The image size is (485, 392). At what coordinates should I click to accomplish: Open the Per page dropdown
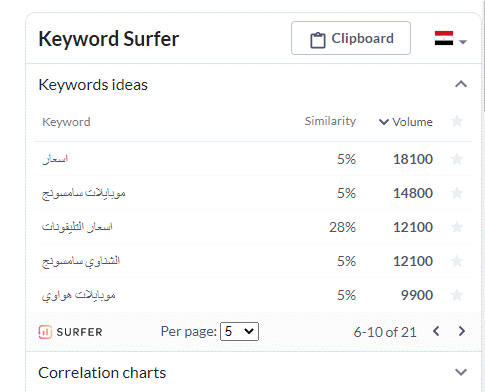239,331
